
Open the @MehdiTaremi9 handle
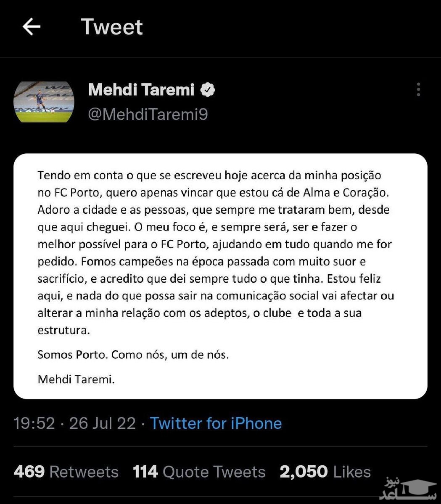click(148, 114)
